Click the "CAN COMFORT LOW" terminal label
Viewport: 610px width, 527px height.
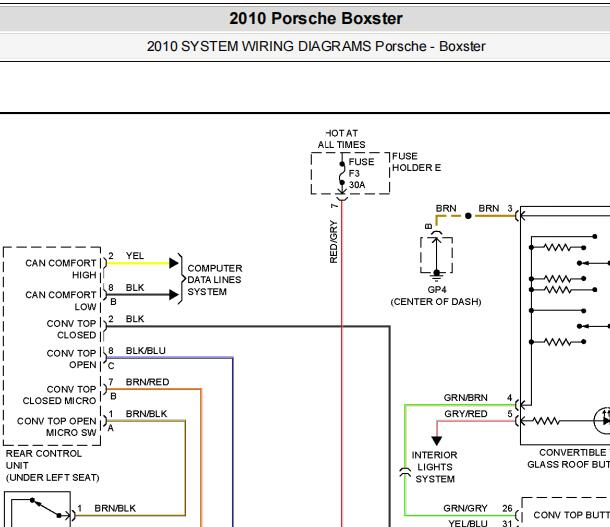[x=61, y=301]
